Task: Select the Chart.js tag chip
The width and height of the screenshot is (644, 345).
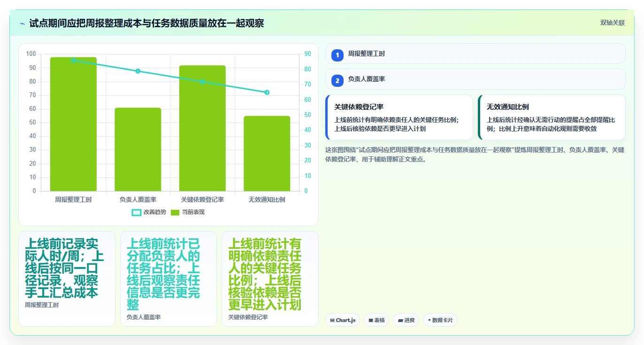Action: coord(343,320)
